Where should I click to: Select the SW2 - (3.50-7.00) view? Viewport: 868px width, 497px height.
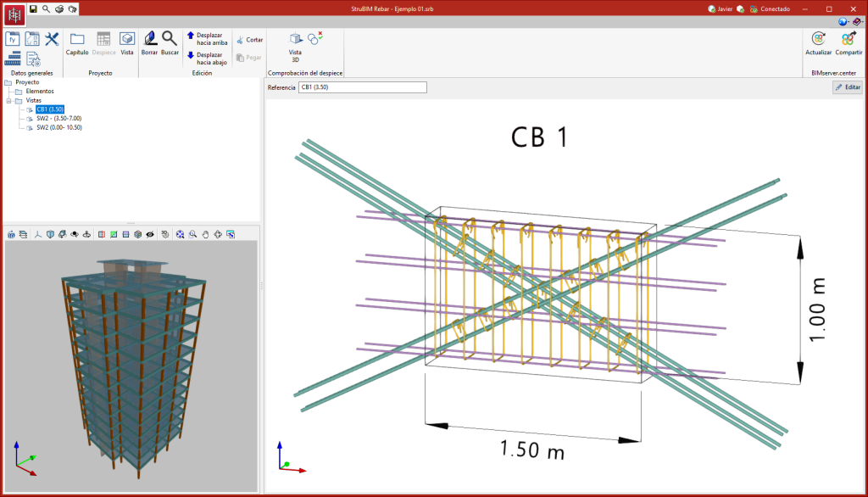[x=58, y=119]
